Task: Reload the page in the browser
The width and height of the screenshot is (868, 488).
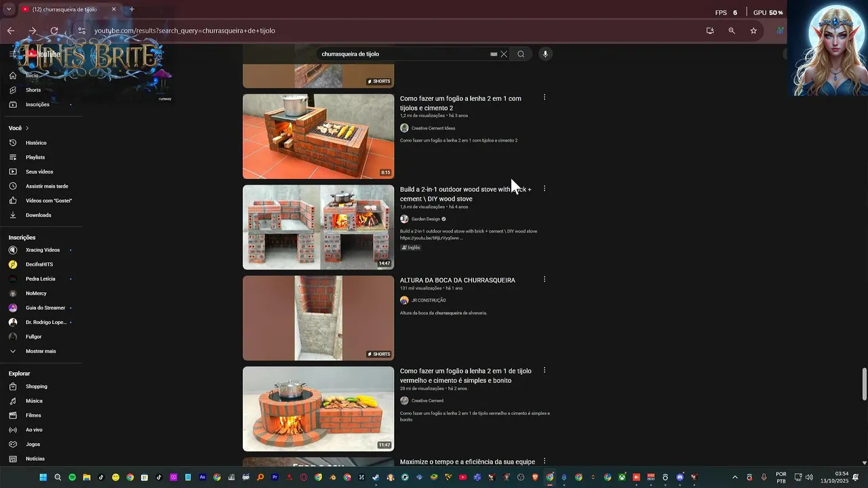Action: pos(54,30)
